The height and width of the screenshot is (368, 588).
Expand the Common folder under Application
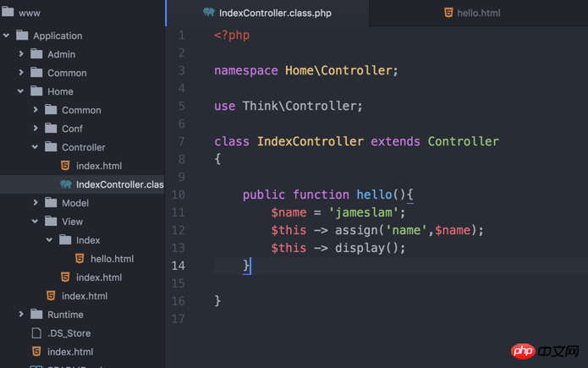[21, 73]
